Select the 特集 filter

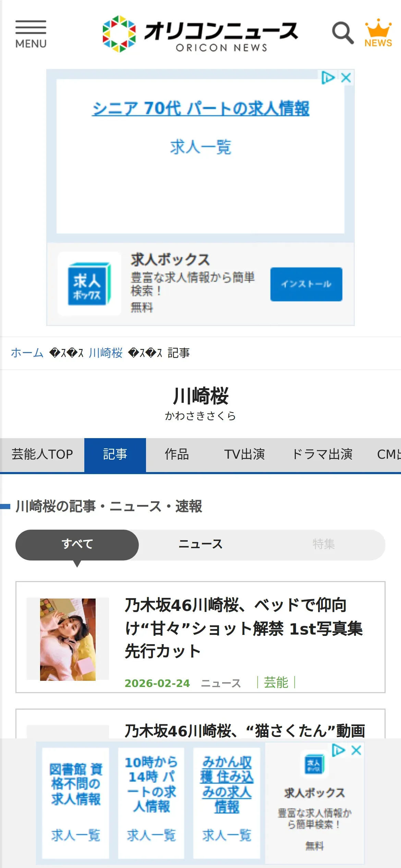pyautogui.click(x=324, y=544)
